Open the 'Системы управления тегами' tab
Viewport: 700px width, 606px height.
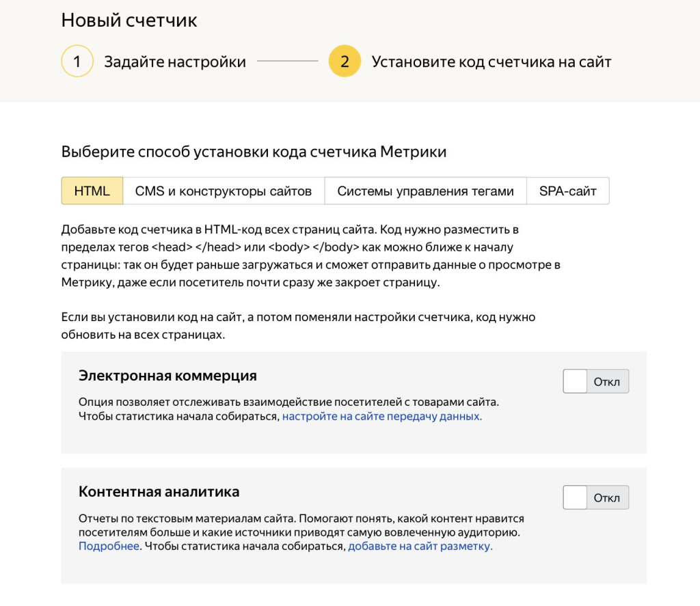pyautogui.click(x=425, y=191)
